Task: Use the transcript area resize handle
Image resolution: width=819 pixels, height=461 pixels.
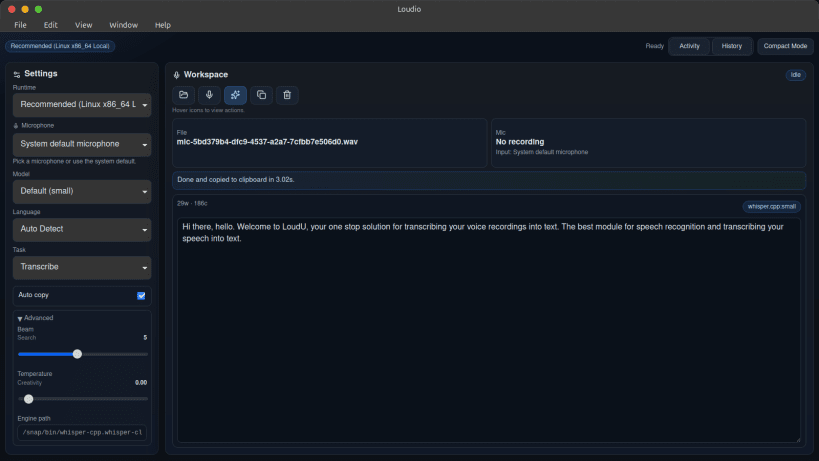Action: [797, 440]
